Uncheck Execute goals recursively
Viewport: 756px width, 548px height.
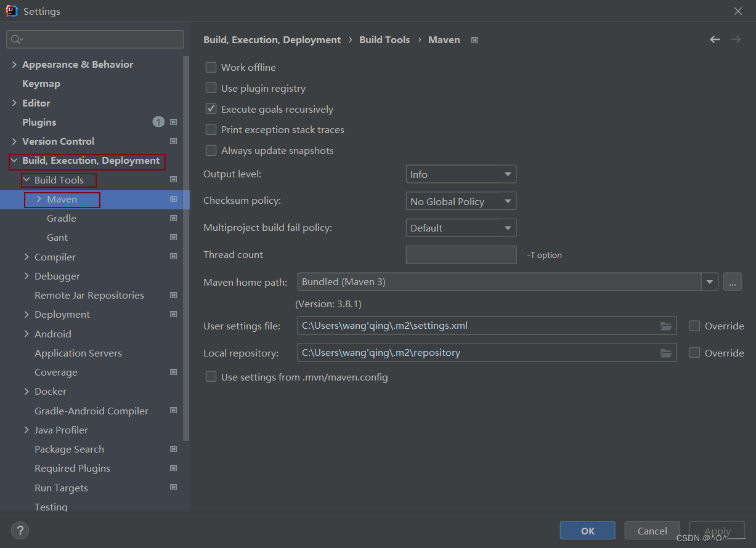point(211,109)
